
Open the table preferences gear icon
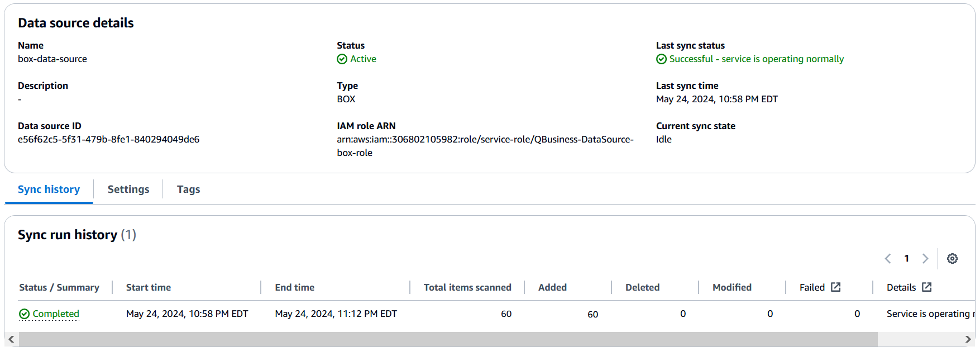point(953,258)
